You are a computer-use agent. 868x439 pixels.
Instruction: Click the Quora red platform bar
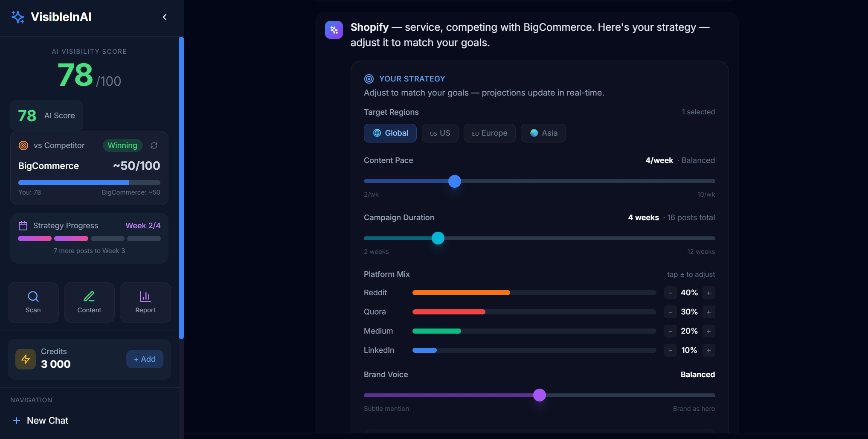point(449,312)
